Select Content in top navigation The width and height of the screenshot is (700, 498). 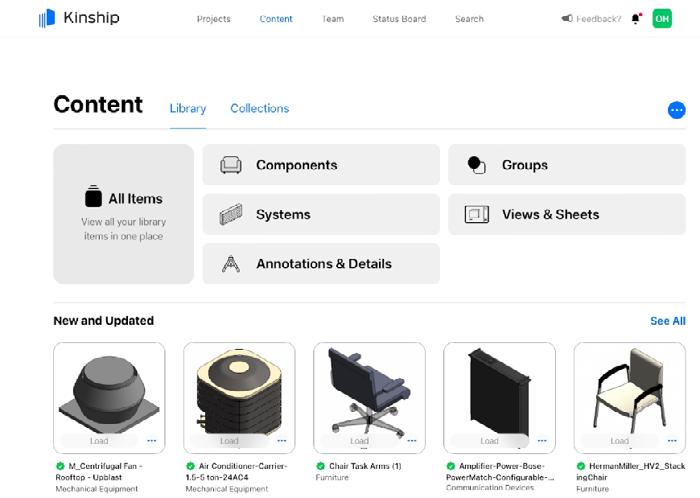[x=276, y=19]
